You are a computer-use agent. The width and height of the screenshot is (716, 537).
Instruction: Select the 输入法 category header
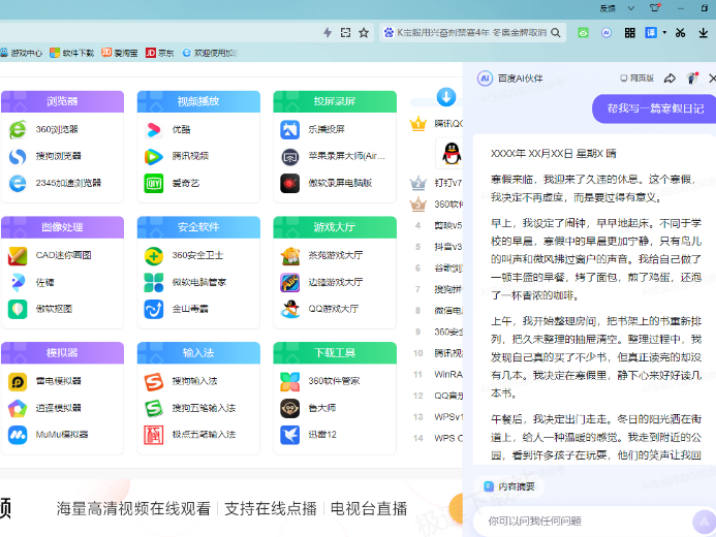click(x=198, y=353)
